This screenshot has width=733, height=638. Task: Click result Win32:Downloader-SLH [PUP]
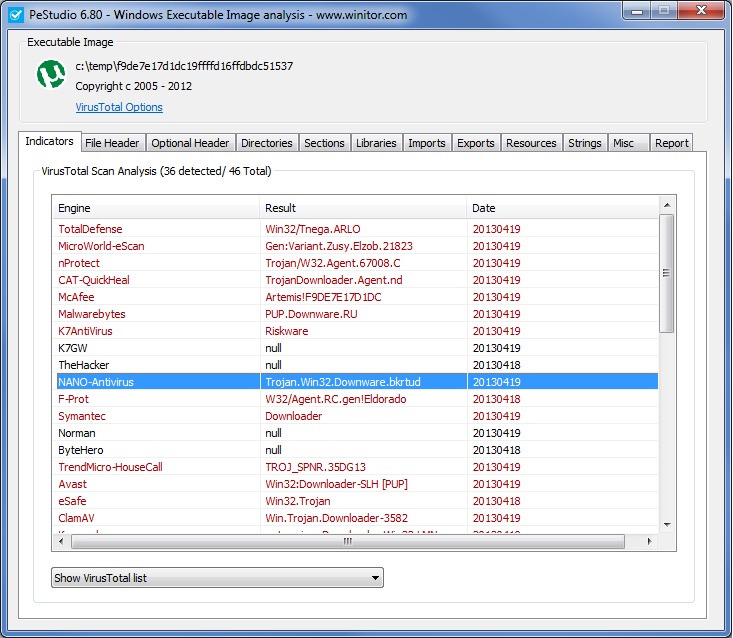[337, 484]
